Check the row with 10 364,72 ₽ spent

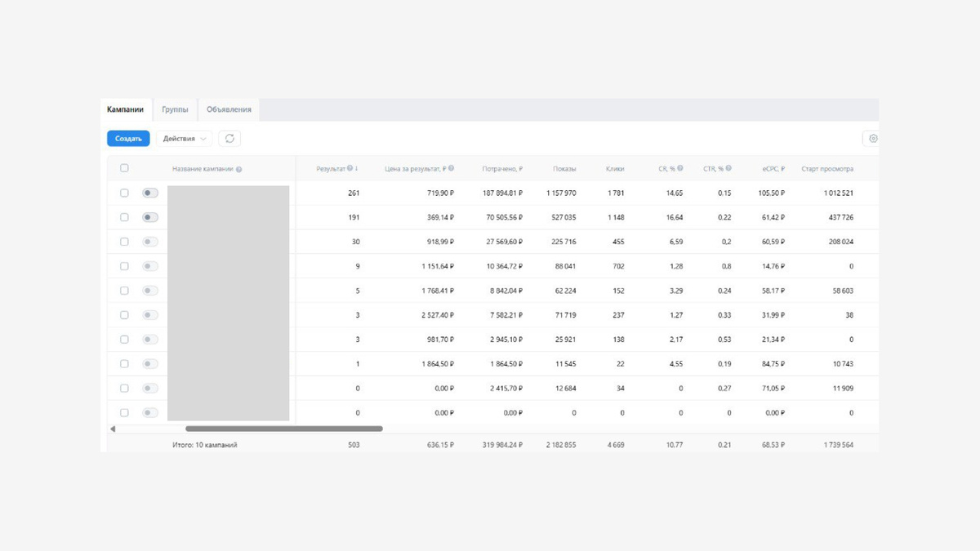pos(124,266)
